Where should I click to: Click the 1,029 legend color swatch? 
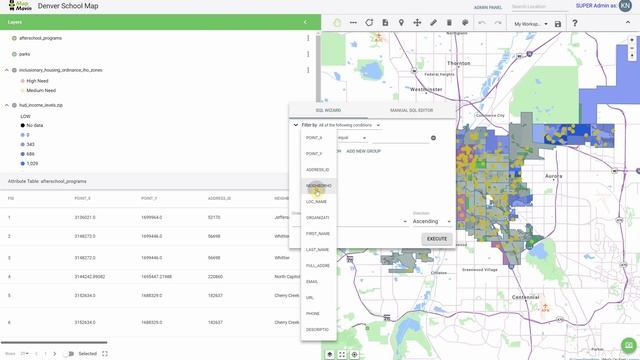pos(22,163)
